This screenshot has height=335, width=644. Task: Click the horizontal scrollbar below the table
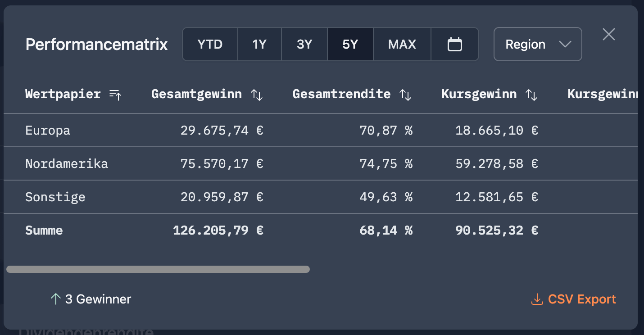coord(157,269)
